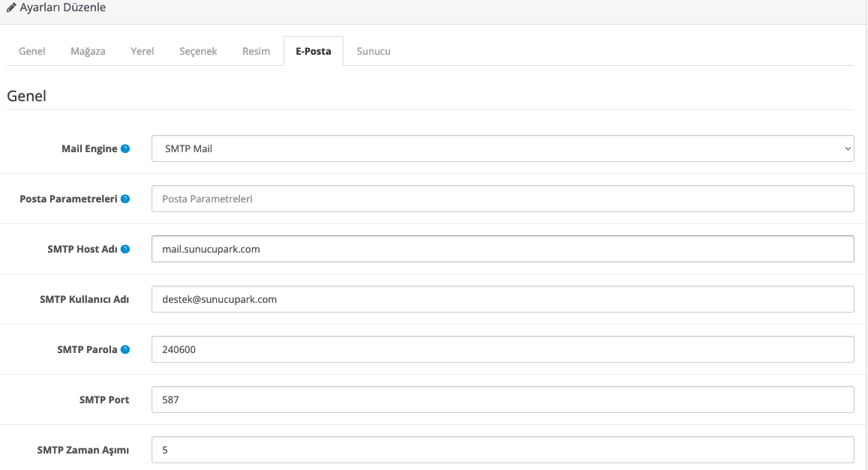Image resolution: width=868 pixels, height=470 pixels.
Task: Click the Ayarları Düzenle panel title
Action: click(x=62, y=7)
